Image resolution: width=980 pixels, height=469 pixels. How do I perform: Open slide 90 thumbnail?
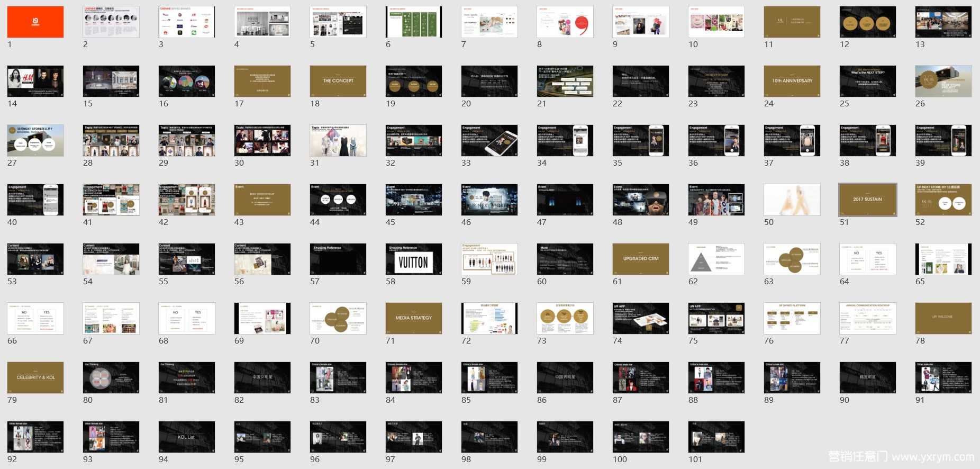click(868, 377)
